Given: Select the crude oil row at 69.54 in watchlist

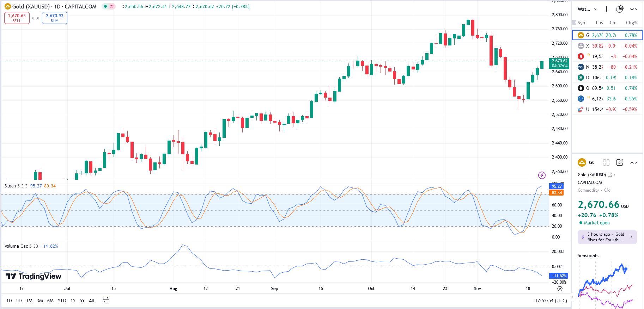Looking at the screenshot, I should click(x=607, y=88).
